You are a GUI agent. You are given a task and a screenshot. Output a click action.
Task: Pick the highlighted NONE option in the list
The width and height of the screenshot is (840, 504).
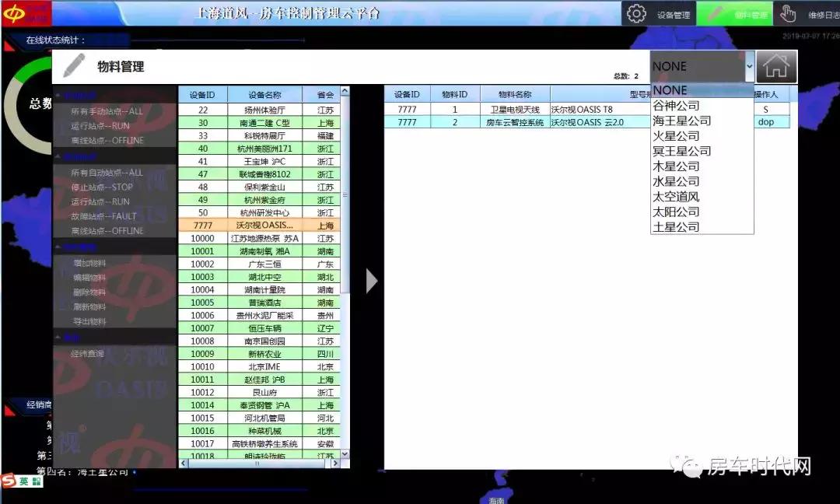click(702, 90)
